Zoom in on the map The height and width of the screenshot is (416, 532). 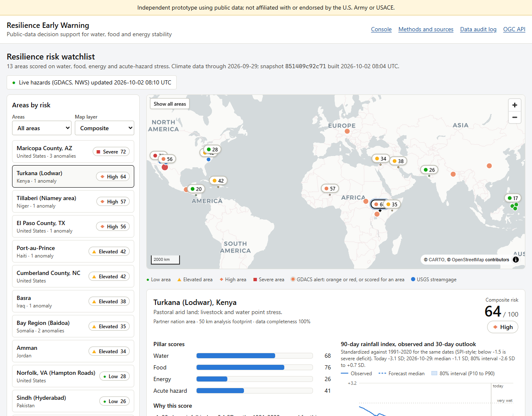point(515,105)
